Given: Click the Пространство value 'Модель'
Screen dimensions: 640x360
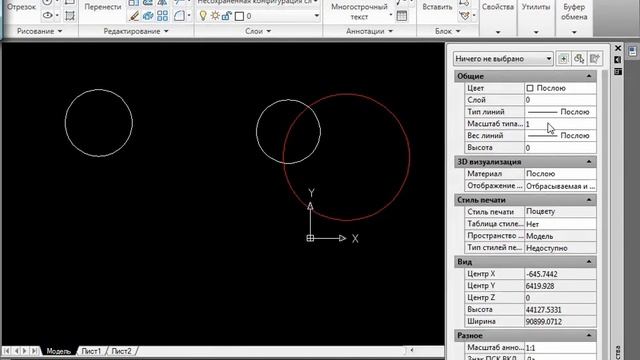Looking at the screenshot, I should pyautogui.click(x=560, y=236).
